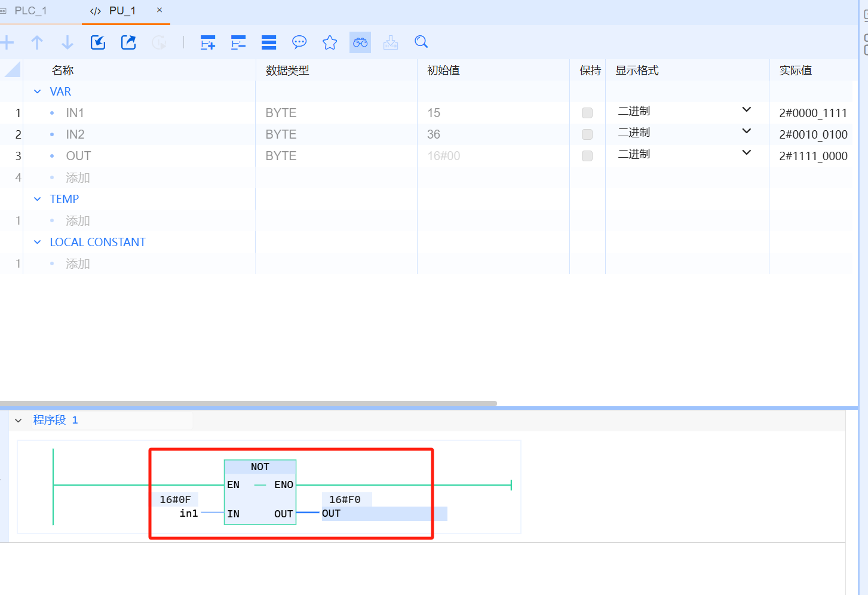The image size is (868, 595).
Task: Click the star favorites icon
Action: coord(330,42)
